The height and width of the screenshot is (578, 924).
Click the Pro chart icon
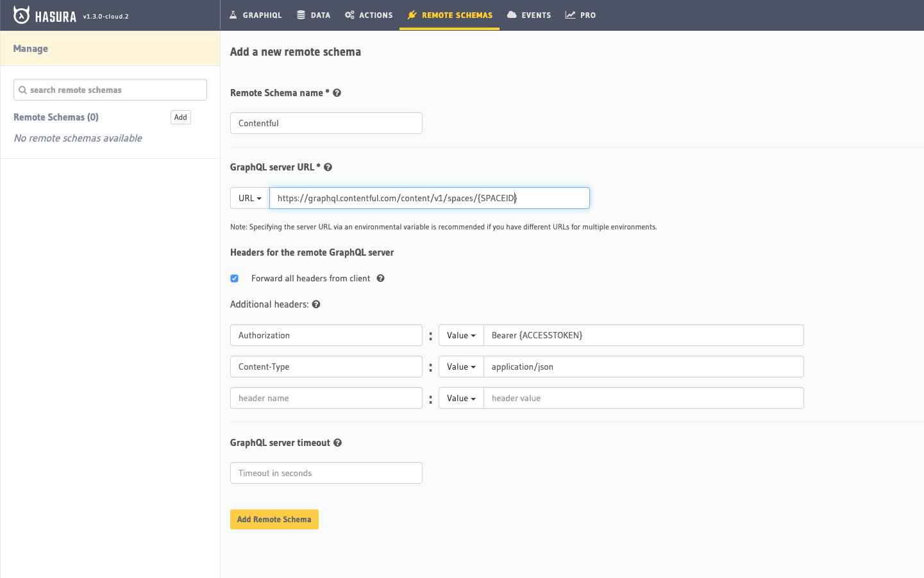click(570, 15)
